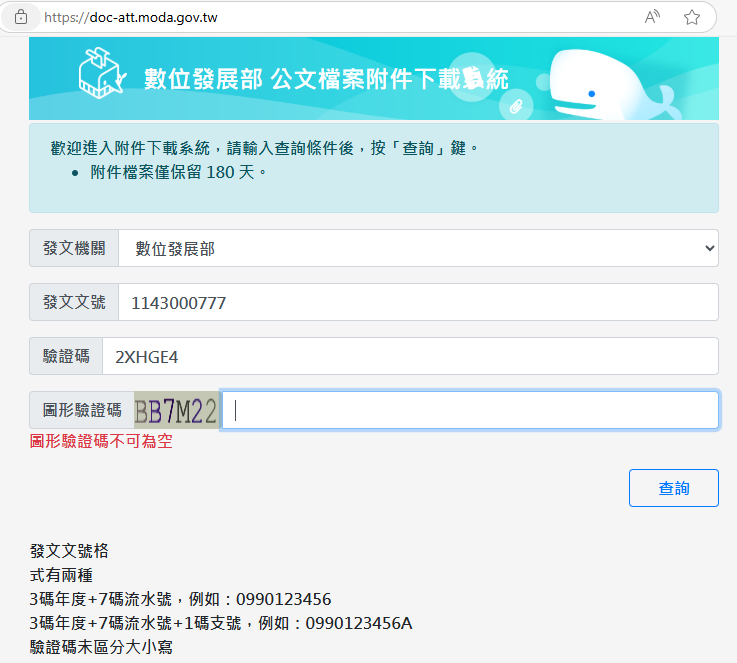The height and width of the screenshot is (663, 737).
Task: Click the paperclip icon in the banner
Action: point(517,105)
